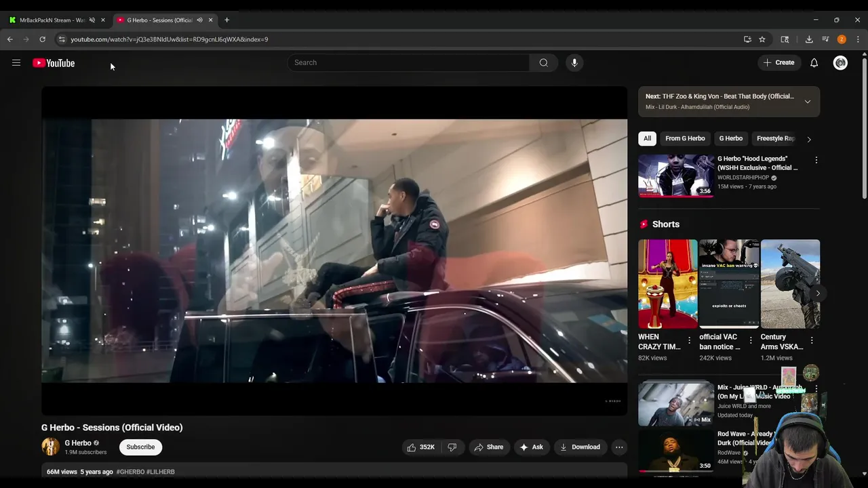Open G Herbo channel name link

[x=78, y=443]
